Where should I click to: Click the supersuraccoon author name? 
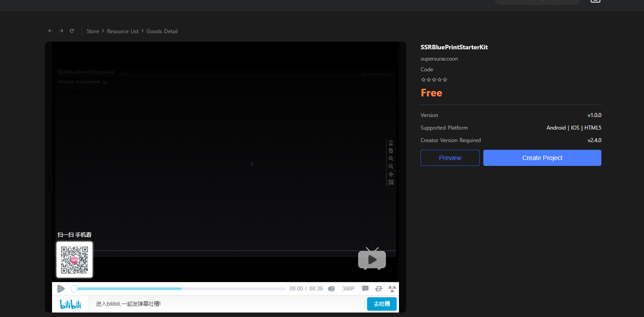439,59
